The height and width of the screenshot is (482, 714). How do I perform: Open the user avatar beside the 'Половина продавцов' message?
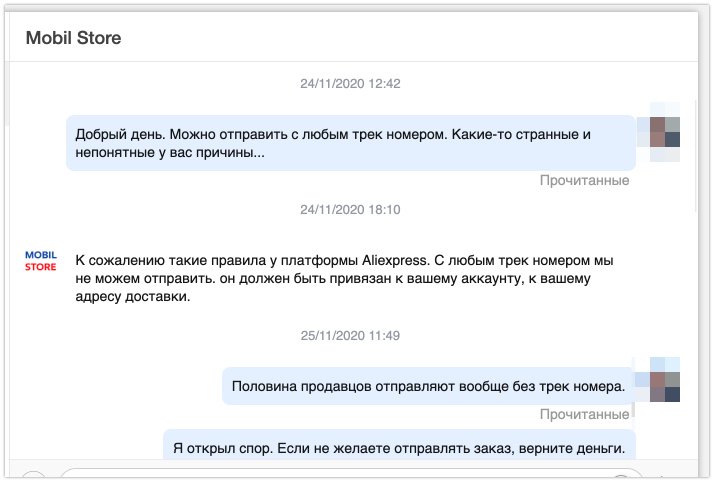pos(665,386)
